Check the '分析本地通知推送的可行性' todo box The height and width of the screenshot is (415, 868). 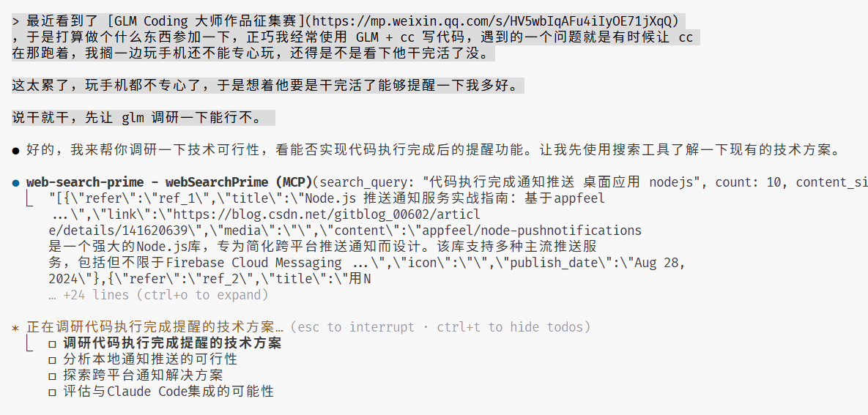click(52, 359)
